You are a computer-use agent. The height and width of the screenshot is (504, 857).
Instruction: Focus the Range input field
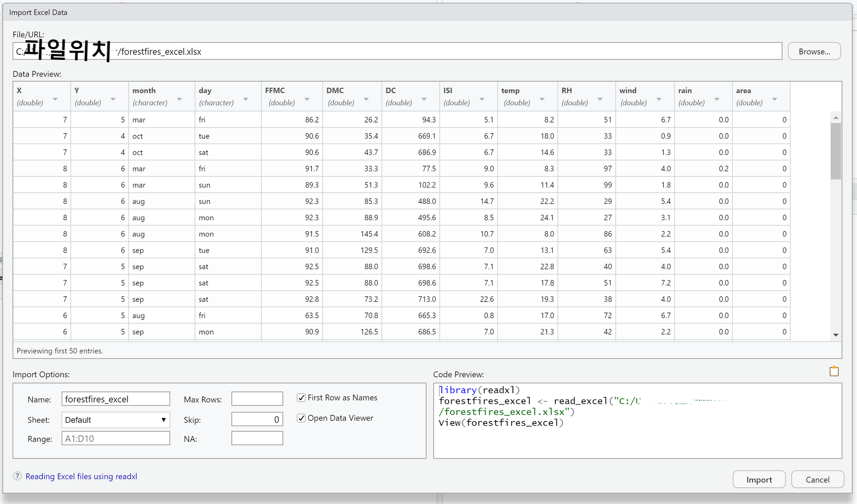[115, 438]
